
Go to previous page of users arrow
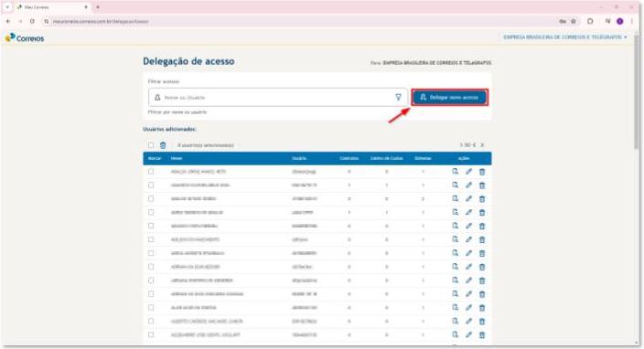coord(475,145)
